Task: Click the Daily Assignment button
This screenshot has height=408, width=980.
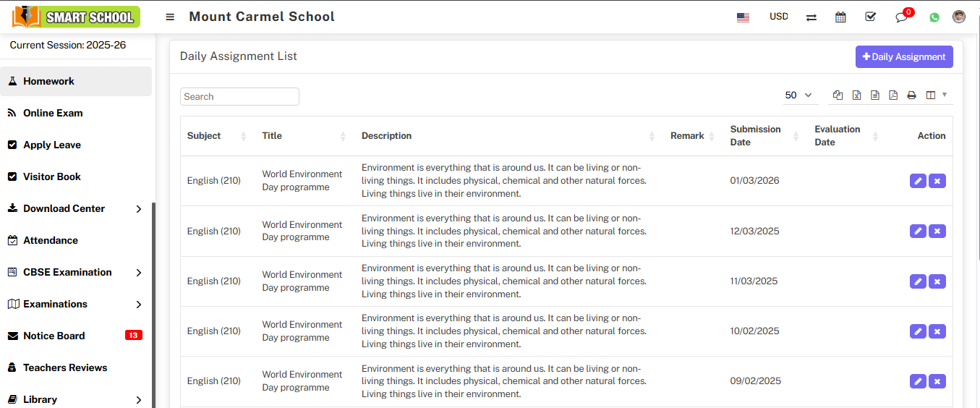Action: 904,57
